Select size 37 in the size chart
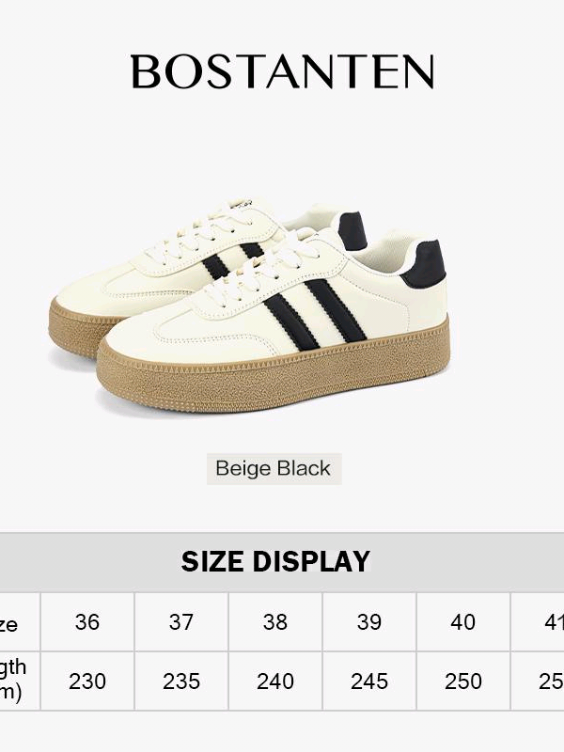This screenshot has width=564, height=752. [x=181, y=622]
